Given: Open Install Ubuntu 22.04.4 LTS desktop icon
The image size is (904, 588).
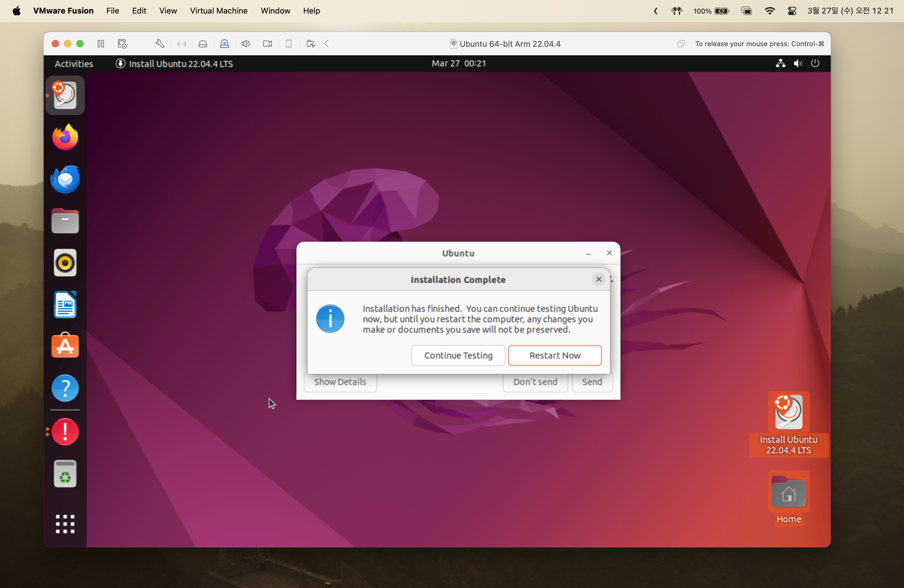Looking at the screenshot, I should [x=788, y=424].
